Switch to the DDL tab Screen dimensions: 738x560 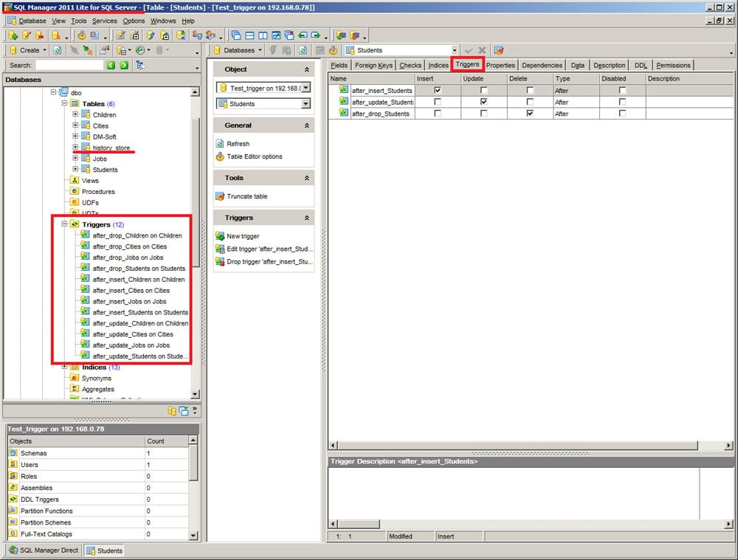(x=641, y=66)
